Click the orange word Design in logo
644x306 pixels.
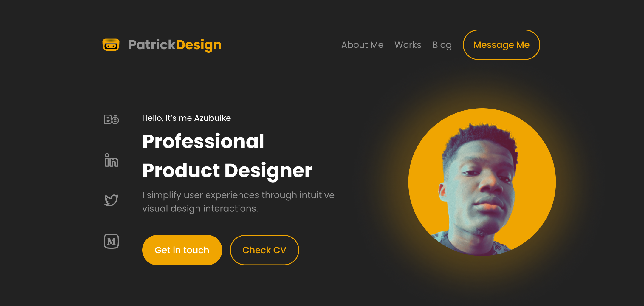point(199,45)
